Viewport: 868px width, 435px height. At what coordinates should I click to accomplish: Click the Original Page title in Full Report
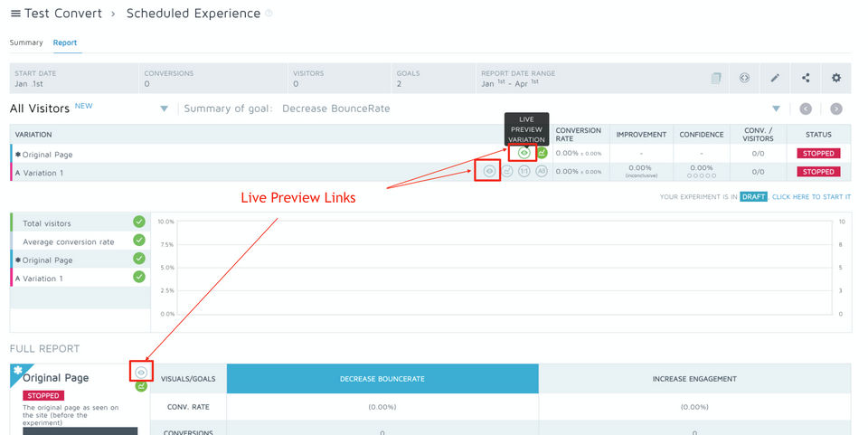55,378
